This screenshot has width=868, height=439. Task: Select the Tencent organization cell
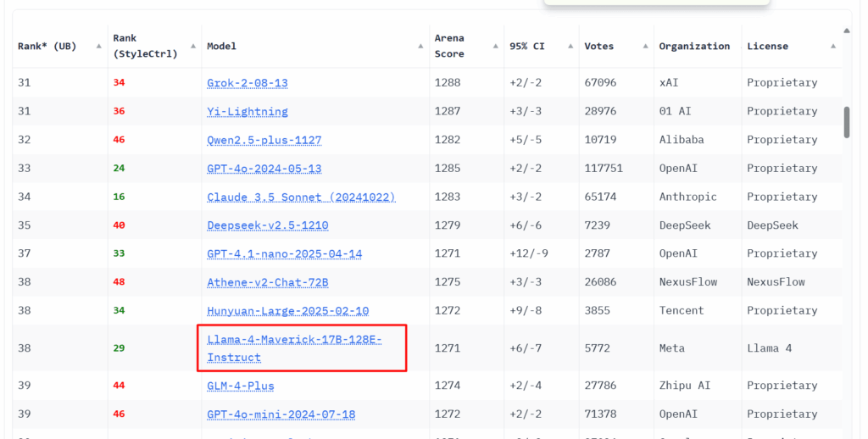pyautogui.click(x=682, y=310)
